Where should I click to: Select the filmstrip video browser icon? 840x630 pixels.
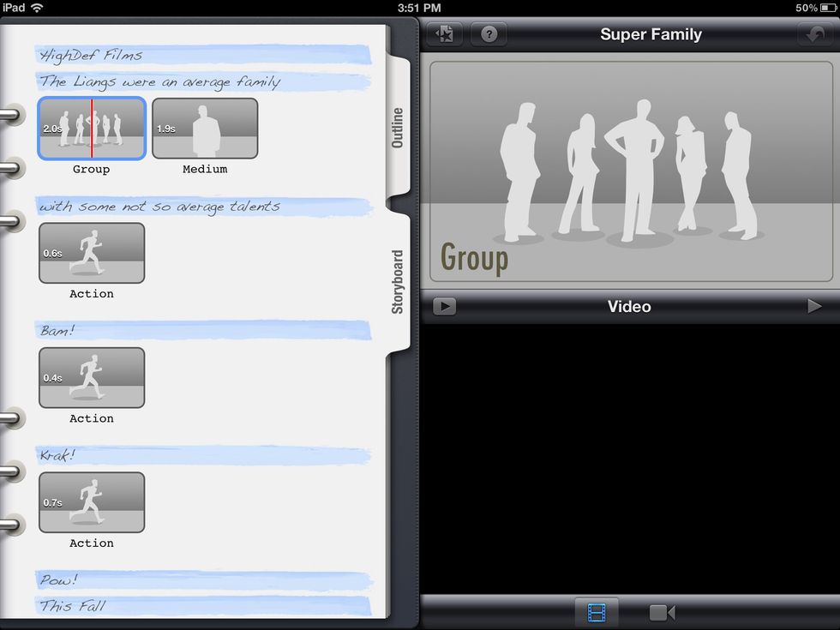596,612
